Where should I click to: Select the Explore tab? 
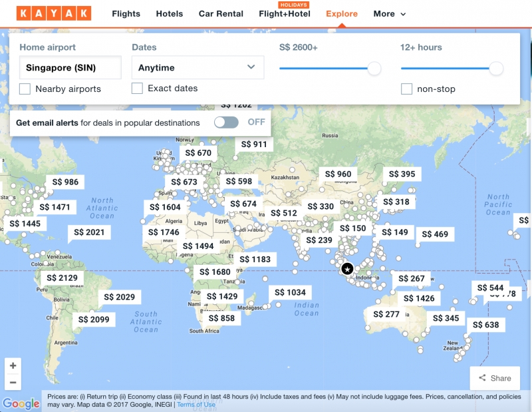click(x=342, y=14)
